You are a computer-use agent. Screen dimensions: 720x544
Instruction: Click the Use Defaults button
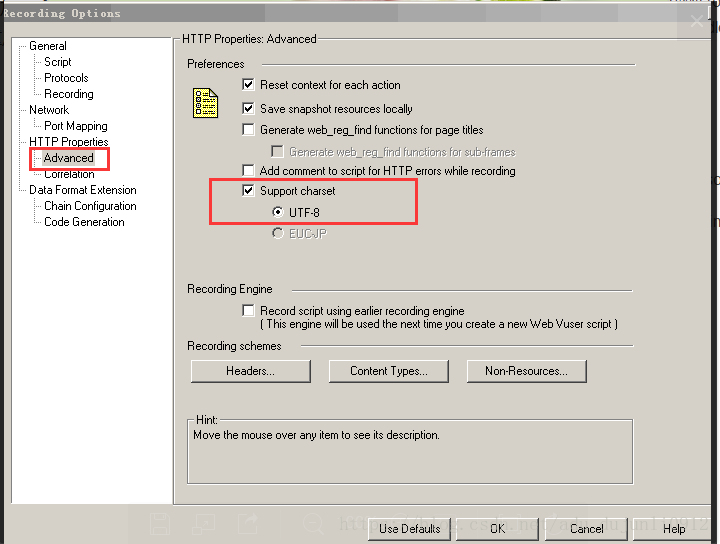pos(409,529)
